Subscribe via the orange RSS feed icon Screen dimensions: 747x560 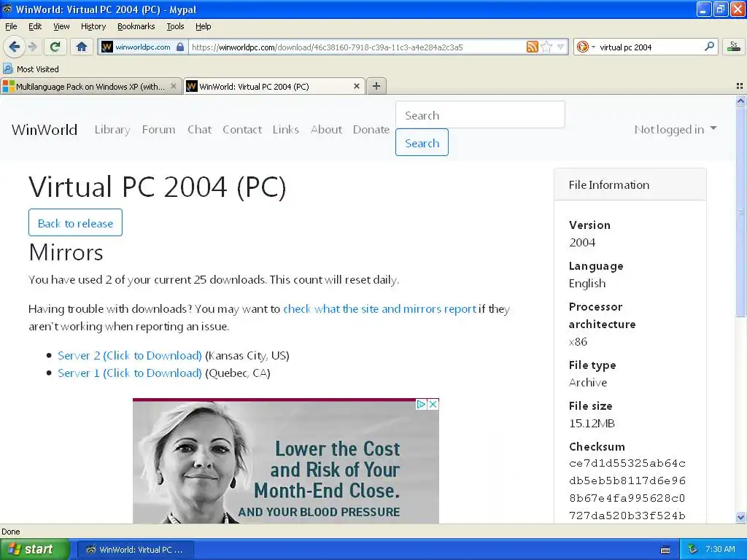[x=532, y=47]
